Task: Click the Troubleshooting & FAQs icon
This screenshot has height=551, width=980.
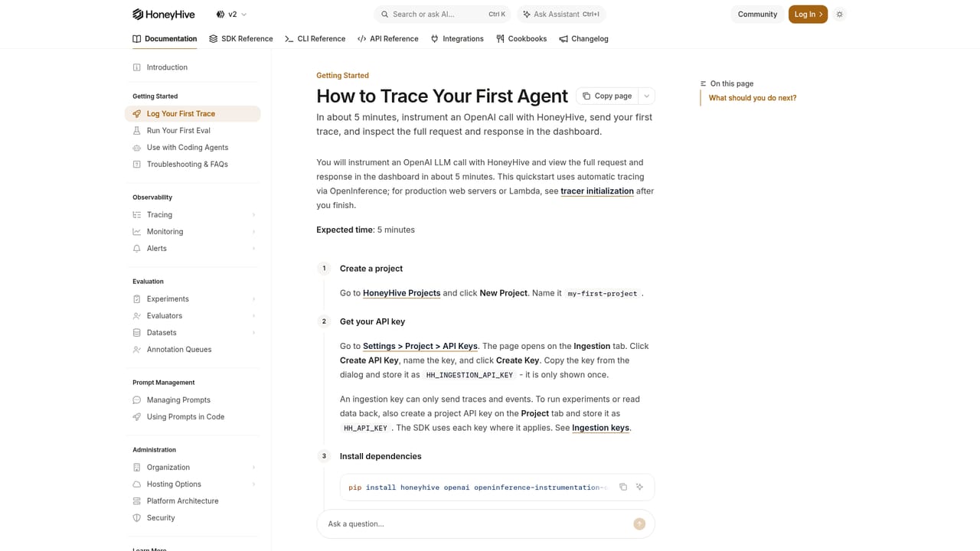Action: pyautogui.click(x=137, y=164)
